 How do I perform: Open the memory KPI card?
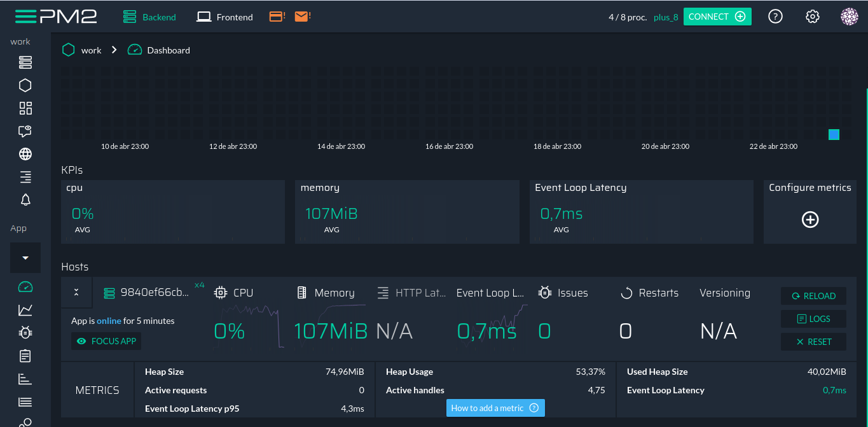pos(407,211)
